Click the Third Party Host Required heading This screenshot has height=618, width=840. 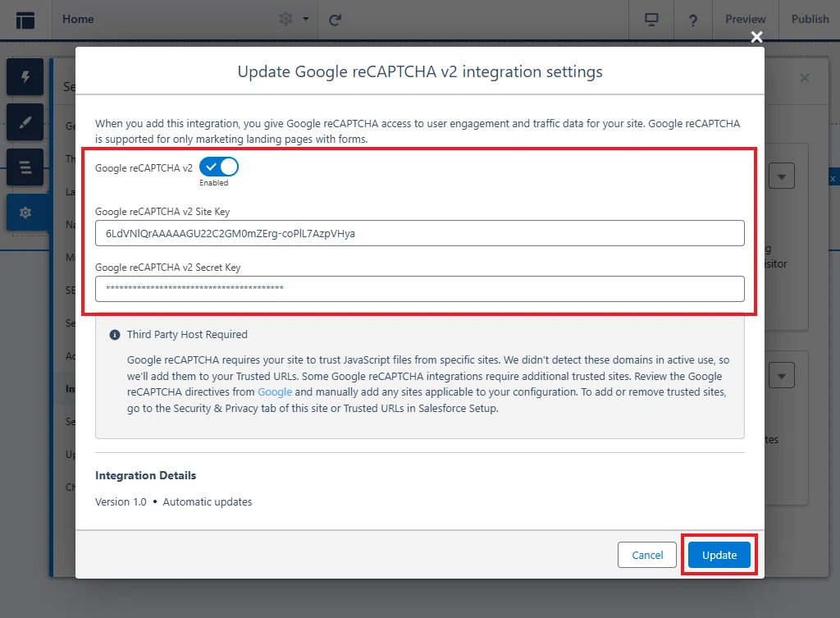pos(187,335)
